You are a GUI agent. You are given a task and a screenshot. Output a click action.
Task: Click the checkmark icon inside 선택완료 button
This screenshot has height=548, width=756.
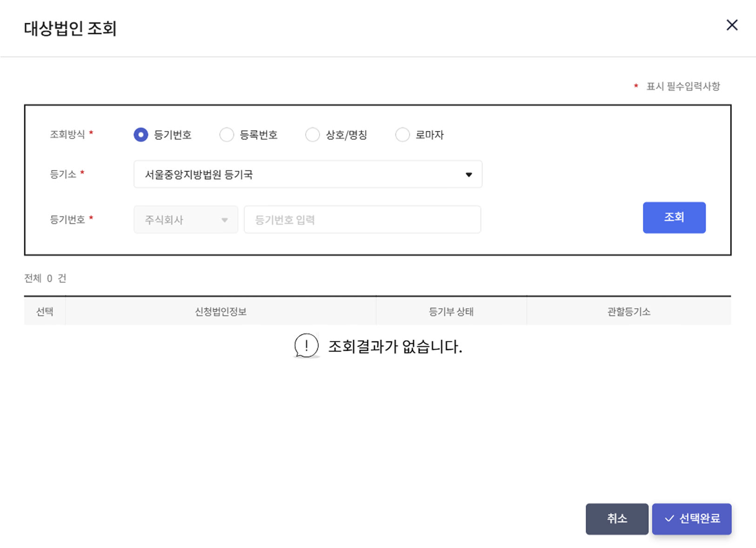[669, 519]
